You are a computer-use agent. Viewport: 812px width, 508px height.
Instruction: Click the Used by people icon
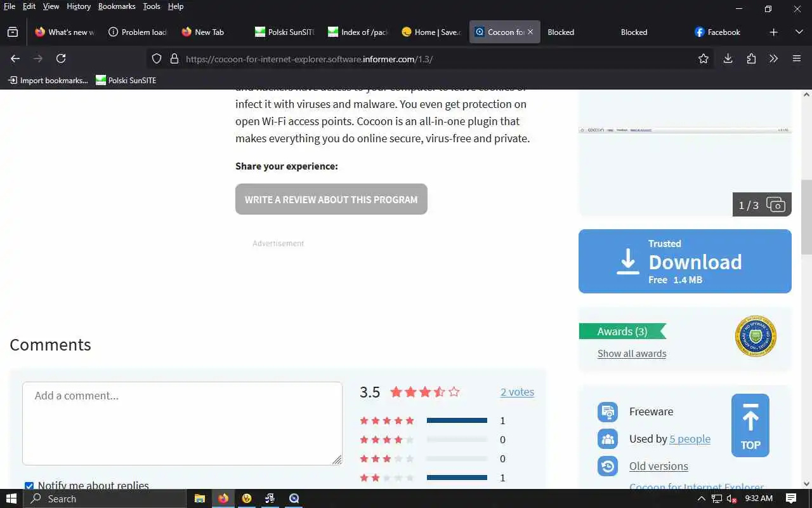pyautogui.click(x=608, y=439)
